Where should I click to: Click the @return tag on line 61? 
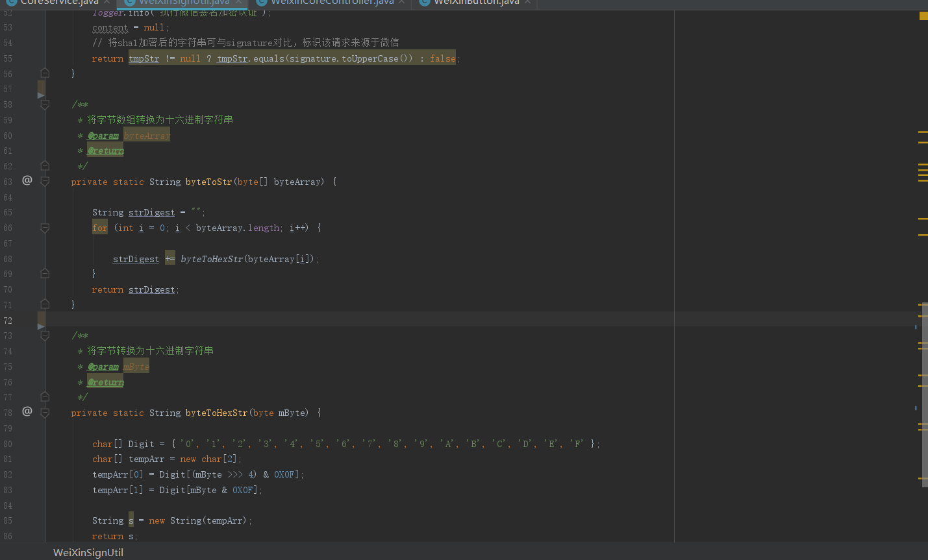(106, 151)
